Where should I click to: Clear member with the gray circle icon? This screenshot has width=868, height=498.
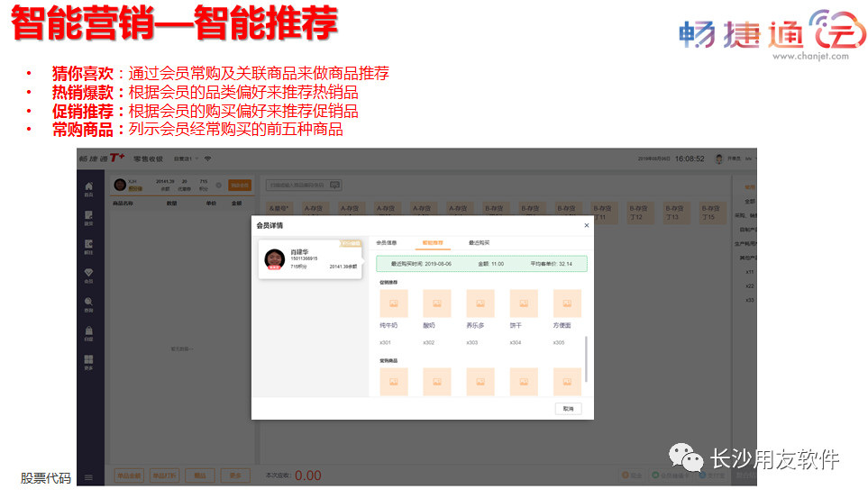coord(219,185)
